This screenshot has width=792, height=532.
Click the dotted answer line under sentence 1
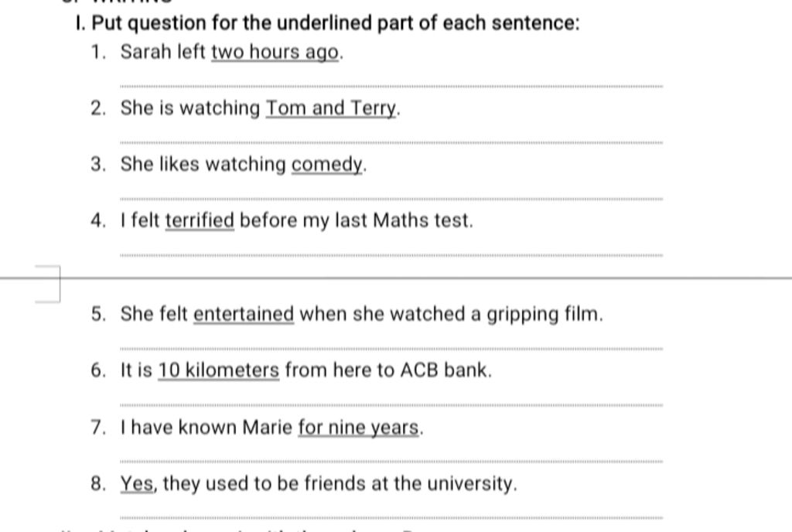coord(391,87)
